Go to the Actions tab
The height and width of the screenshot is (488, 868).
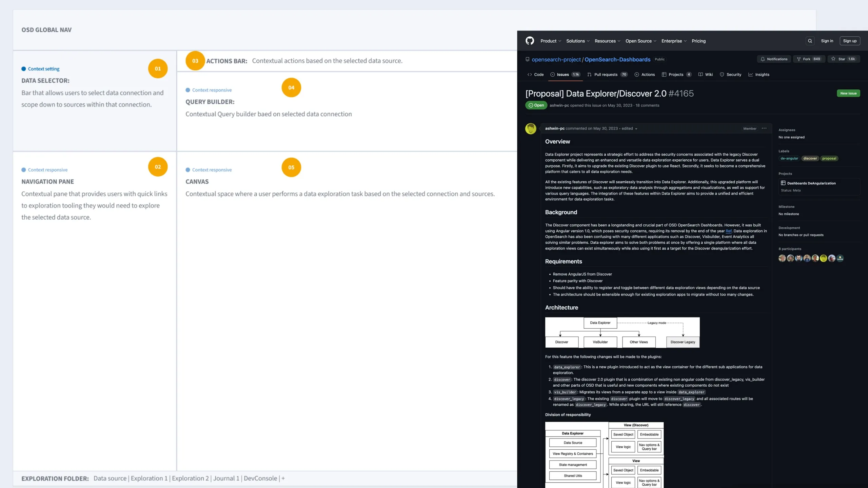tap(645, 75)
